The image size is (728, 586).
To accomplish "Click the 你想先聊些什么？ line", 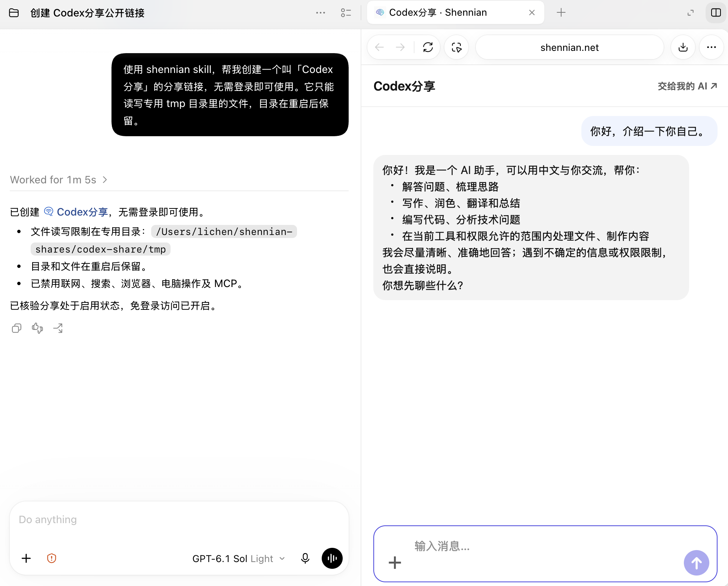I will pos(423,286).
